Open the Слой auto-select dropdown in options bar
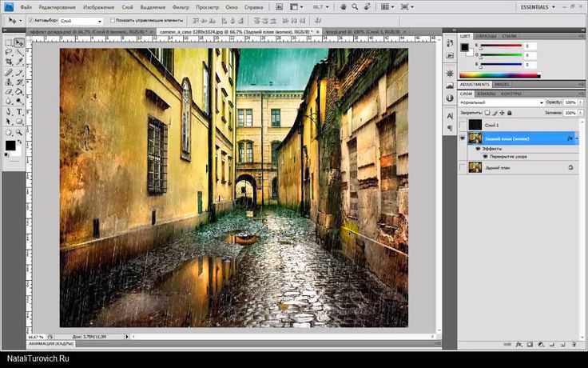Screen dimensions: 588x368 point(81,20)
